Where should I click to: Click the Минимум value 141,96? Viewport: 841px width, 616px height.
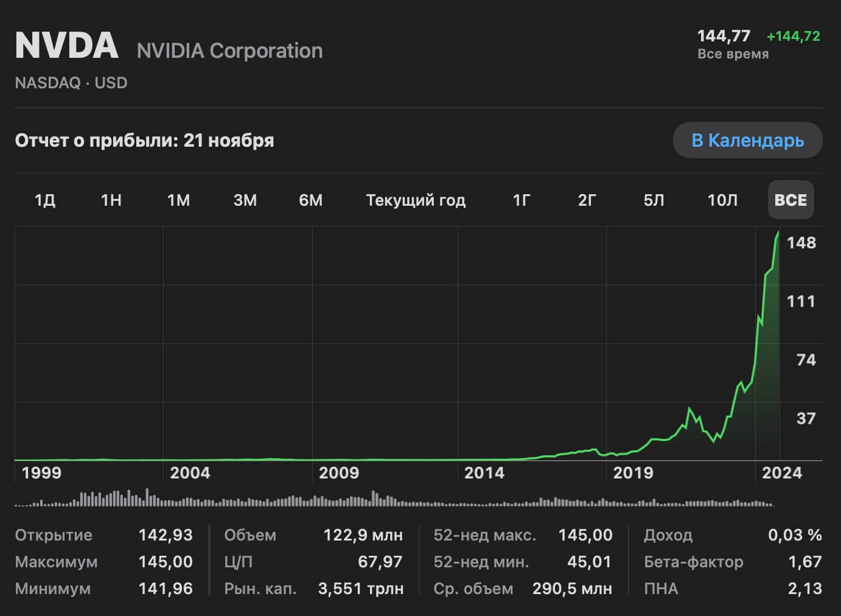[166, 589]
